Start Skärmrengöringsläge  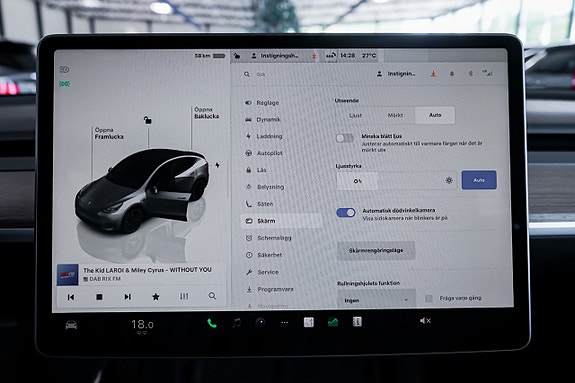(x=376, y=251)
